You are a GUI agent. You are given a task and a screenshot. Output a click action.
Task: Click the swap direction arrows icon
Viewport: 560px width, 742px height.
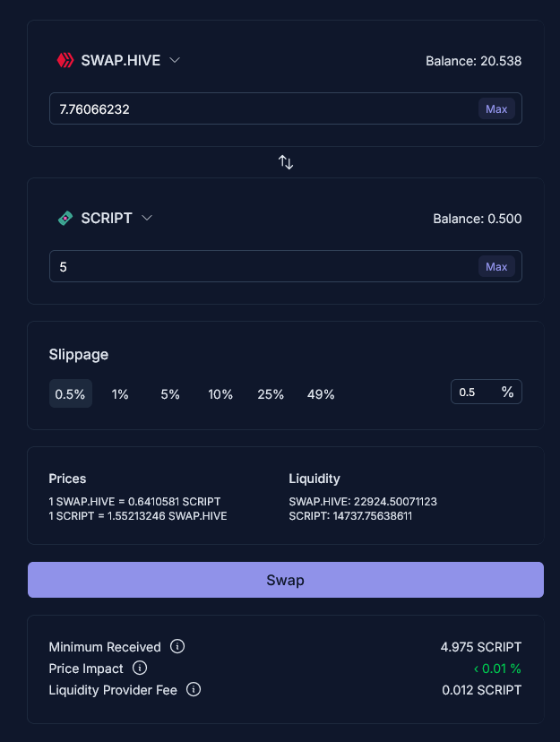tap(286, 162)
